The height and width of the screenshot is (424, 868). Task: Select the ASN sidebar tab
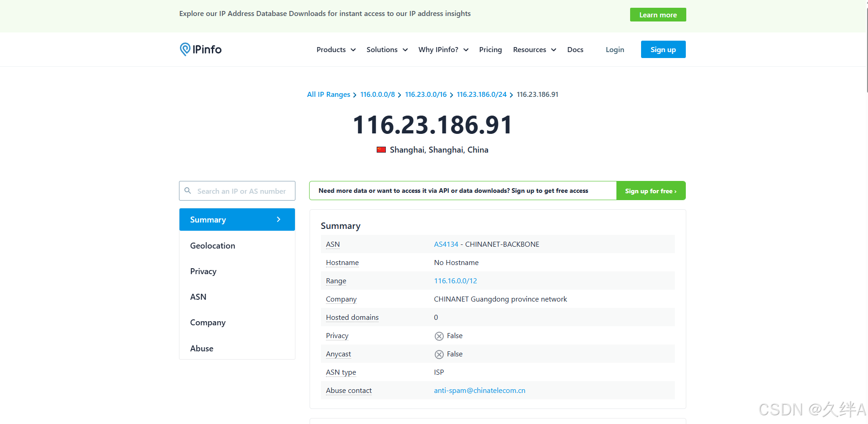pos(237,297)
